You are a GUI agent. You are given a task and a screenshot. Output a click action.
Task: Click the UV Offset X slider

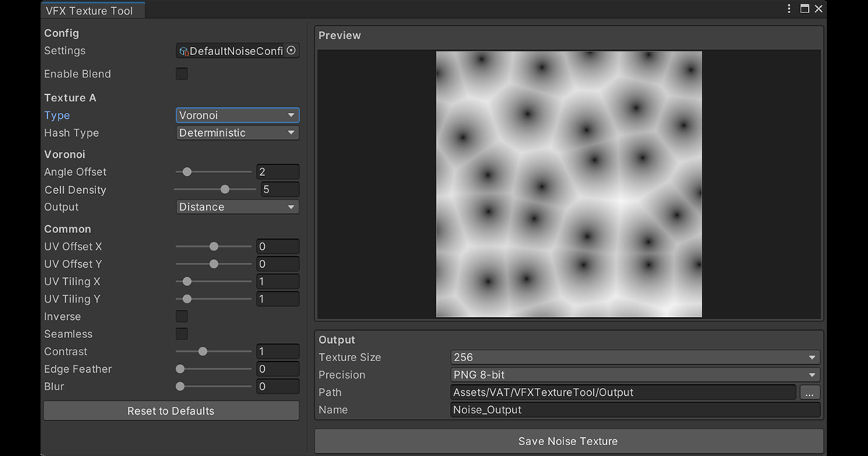[x=213, y=246]
